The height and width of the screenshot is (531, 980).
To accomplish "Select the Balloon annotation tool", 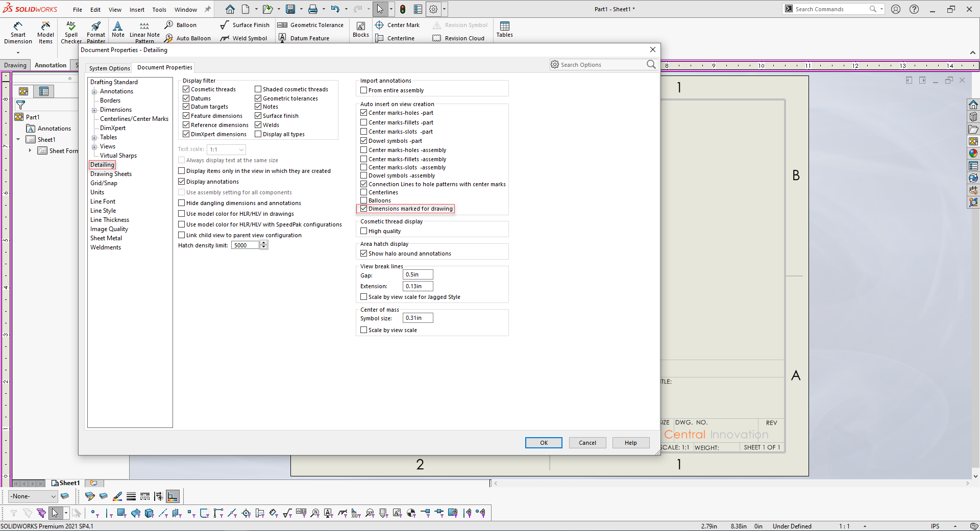I will (181, 25).
